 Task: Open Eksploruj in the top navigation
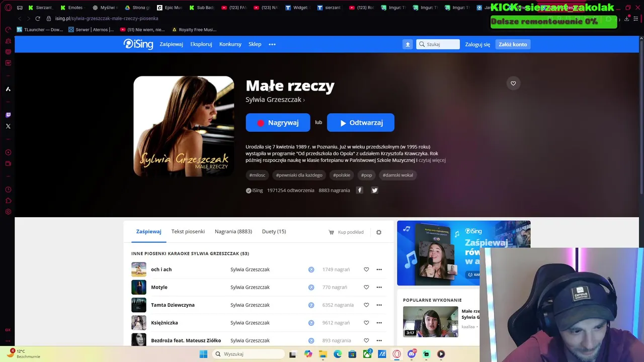point(201,44)
